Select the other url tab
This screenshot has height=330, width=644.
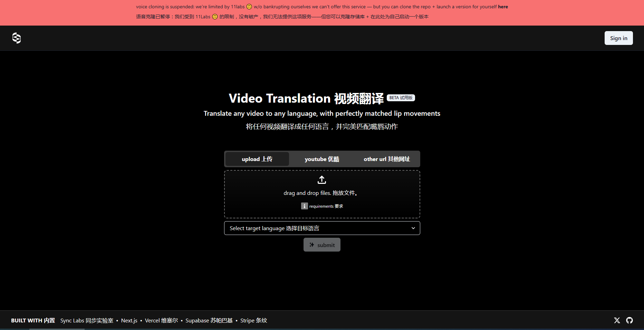[387, 159]
